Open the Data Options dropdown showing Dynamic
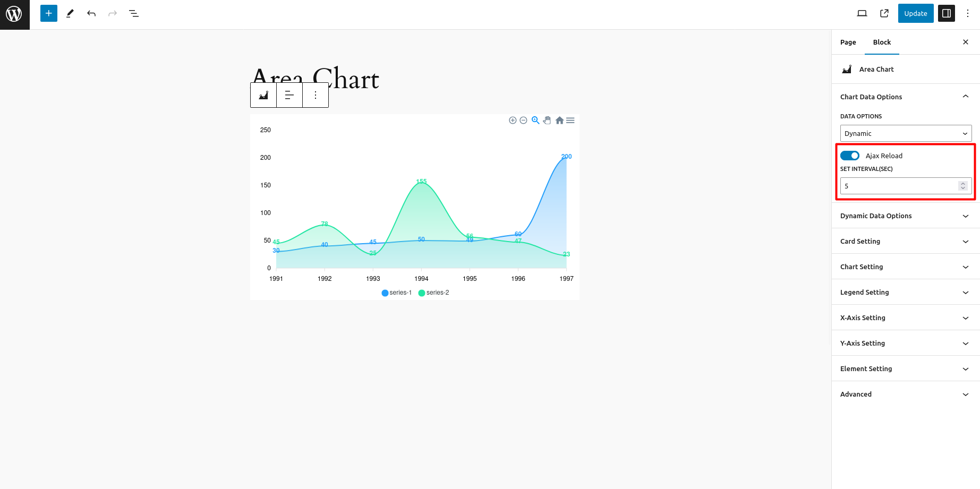Image resolution: width=980 pixels, height=489 pixels. tap(905, 133)
